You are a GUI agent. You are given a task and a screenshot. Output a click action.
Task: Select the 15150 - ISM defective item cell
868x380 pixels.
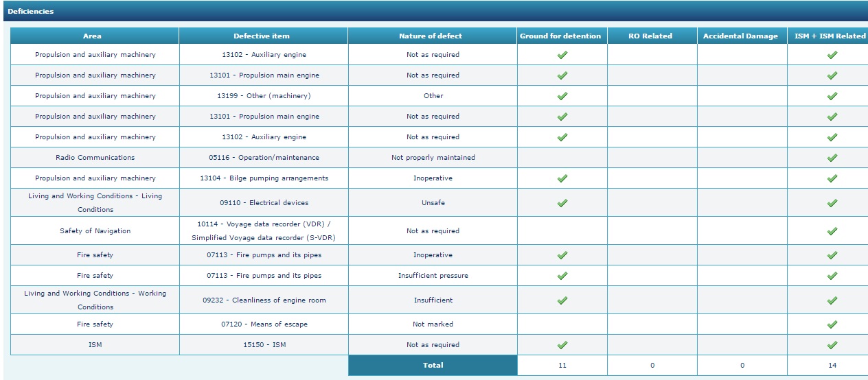(264, 345)
